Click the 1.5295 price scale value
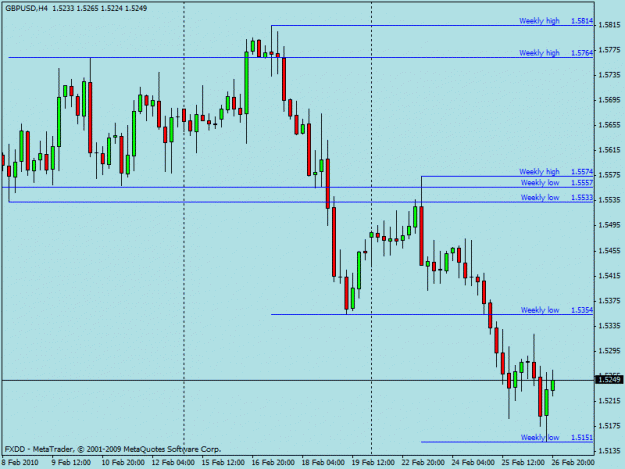Viewport: 625px width, 469px height. [609, 351]
